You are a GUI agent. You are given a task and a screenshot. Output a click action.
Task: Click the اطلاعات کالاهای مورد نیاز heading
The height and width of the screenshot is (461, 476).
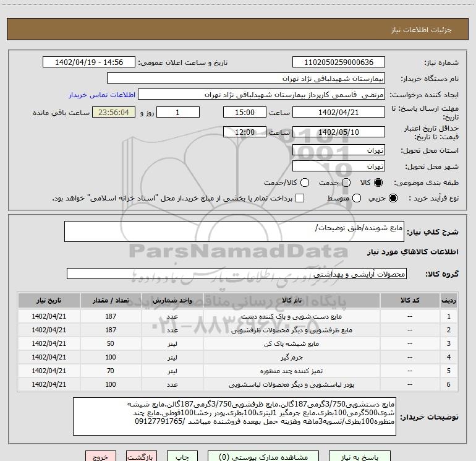coord(412,252)
